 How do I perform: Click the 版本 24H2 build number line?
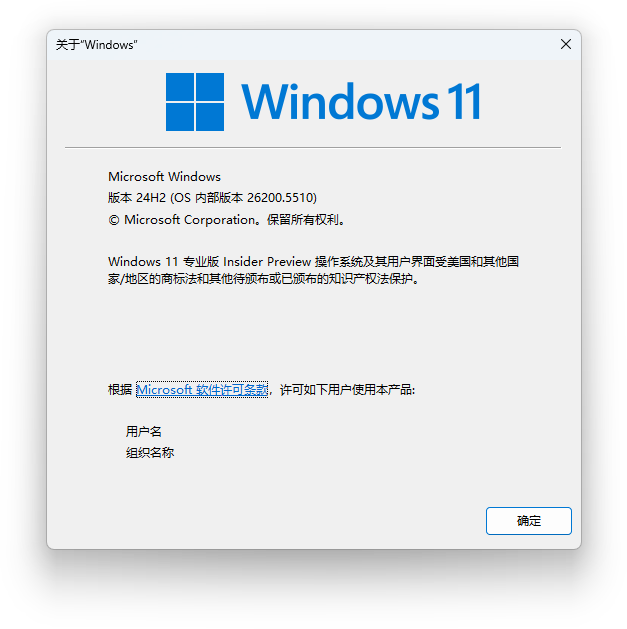(x=212, y=197)
